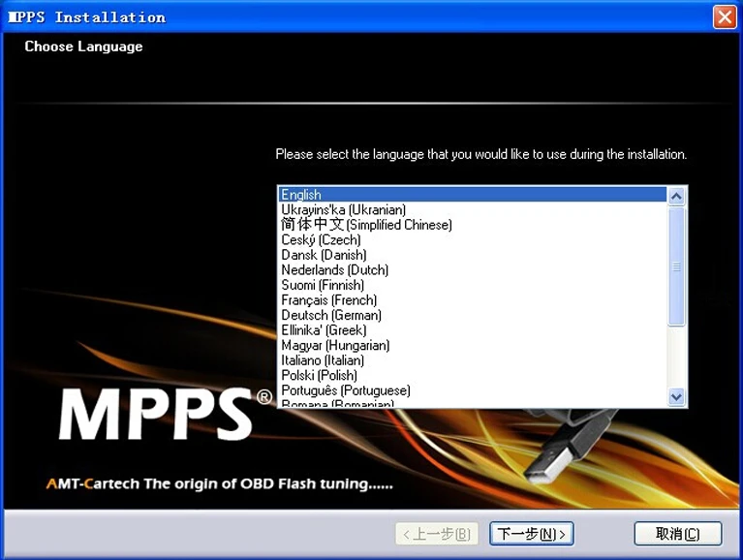
Task: Choose Português (Portuguese) language
Action: point(473,390)
